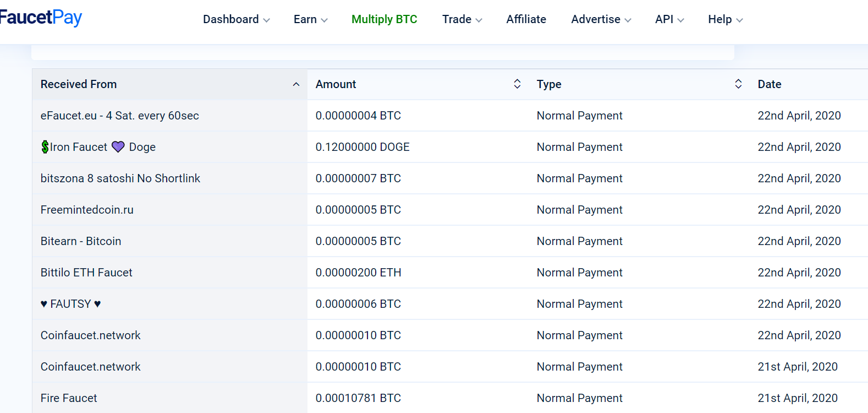The height and width of the screenshot is (413, 868).
Task: Select the Bitearn - Bitcoin entry
Action: pyautogui.click(x=81, y=241)
